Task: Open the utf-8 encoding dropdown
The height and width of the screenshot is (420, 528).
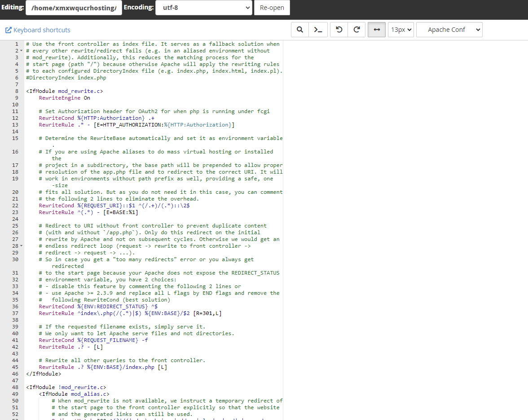Action: click(204, 7)
